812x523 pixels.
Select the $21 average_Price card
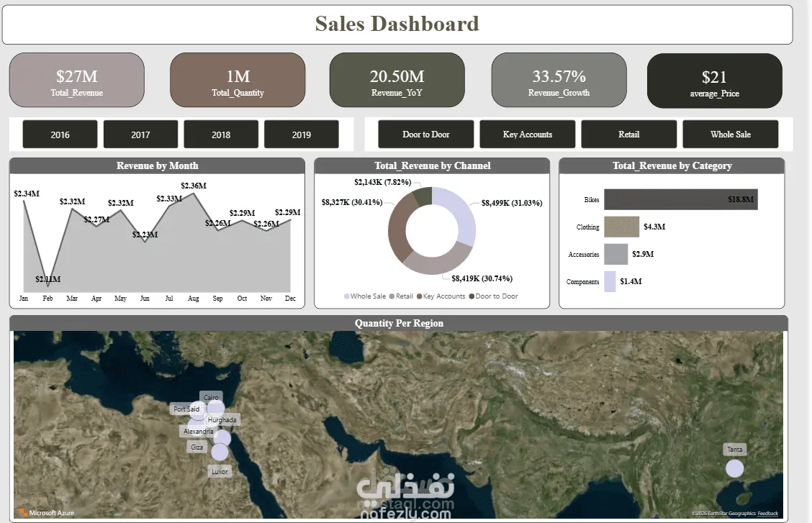[715, 81]
